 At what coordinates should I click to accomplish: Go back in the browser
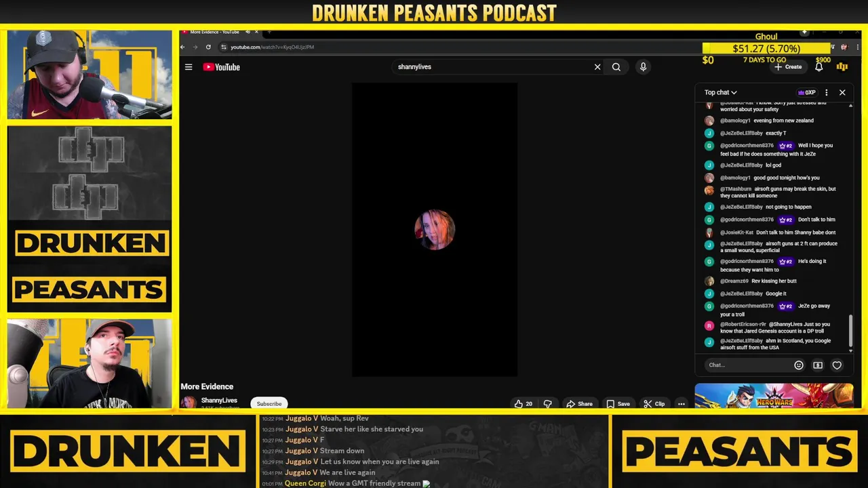tap(182, 47)
